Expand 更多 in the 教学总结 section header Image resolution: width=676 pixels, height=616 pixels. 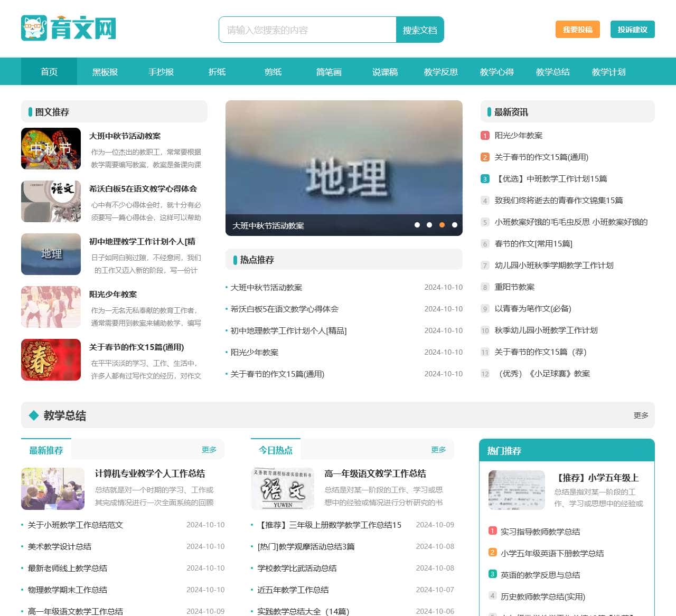coord(641,415)
